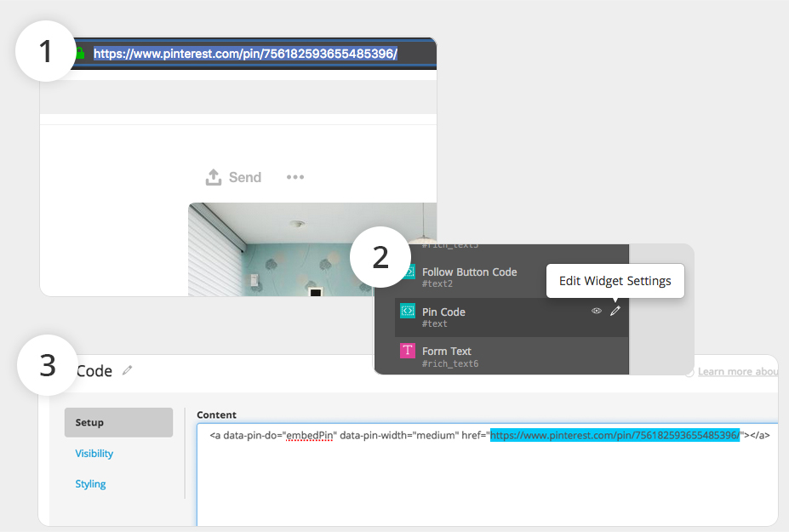Screen dimensions: 789x532
Task: Click the pink Form Text widget icon
Action: click(407, 351)
